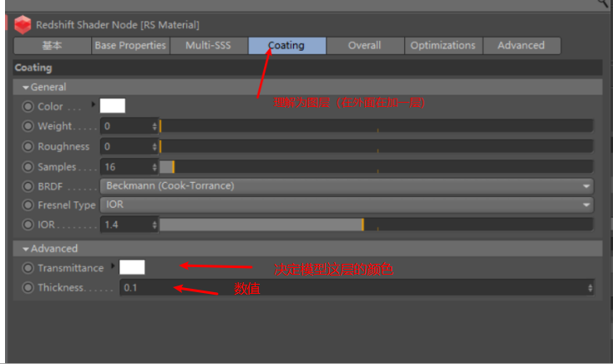The height and width of the screenshot is (364, 613).
Task: Select the Coating tab
Action: tap(287, 45)
